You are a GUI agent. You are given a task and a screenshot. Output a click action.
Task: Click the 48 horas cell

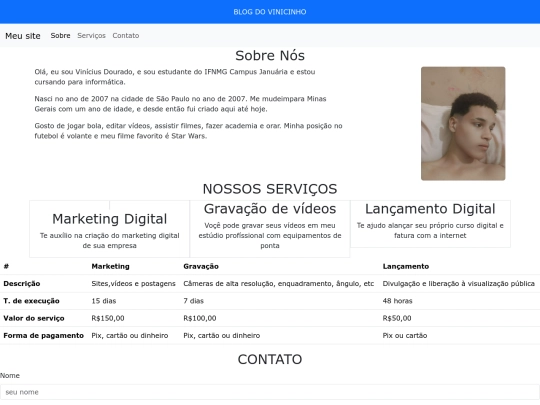(397, 301)
